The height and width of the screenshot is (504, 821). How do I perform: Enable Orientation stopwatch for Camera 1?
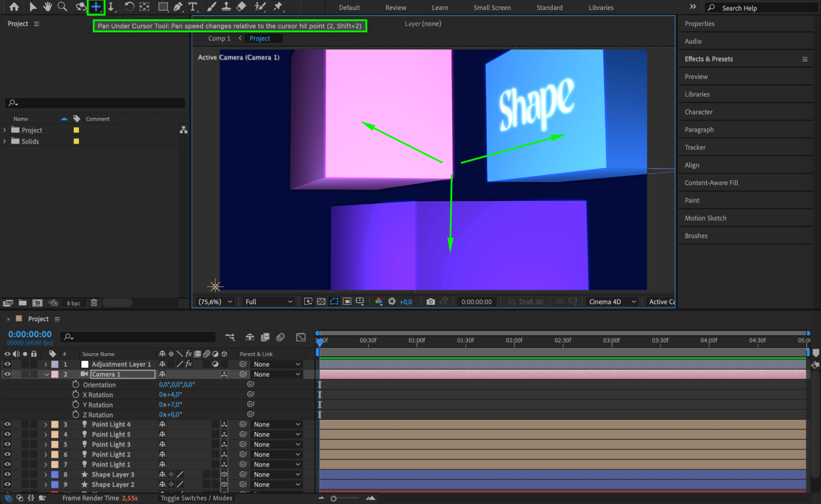click(x=76, y=384)
